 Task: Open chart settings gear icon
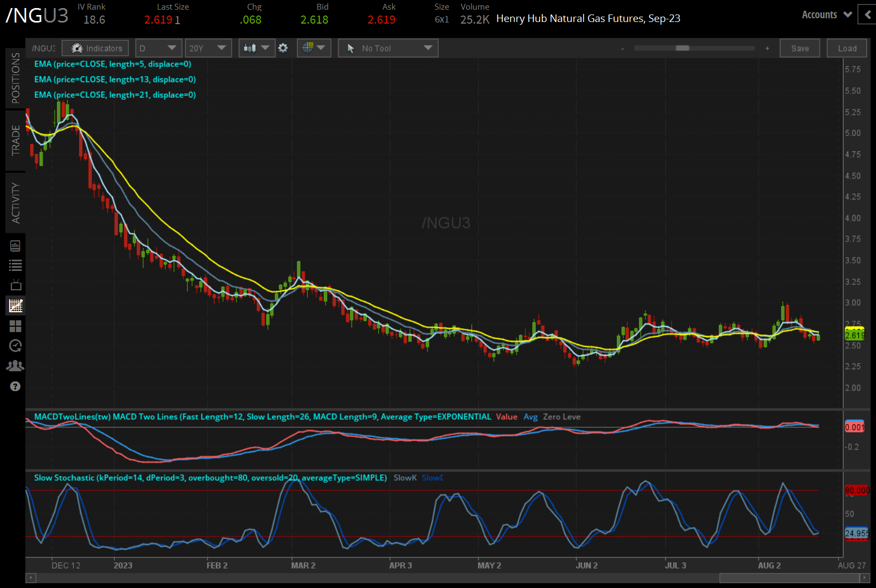tap(283, 48)
